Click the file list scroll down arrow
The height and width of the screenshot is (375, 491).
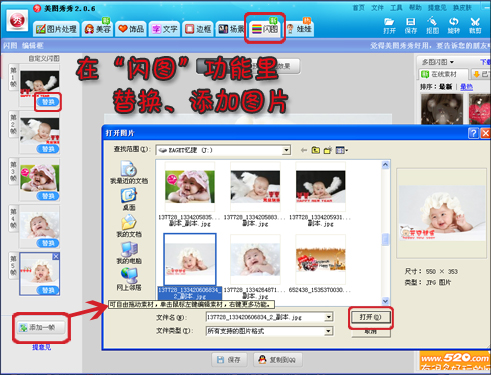tap(385, 301)
